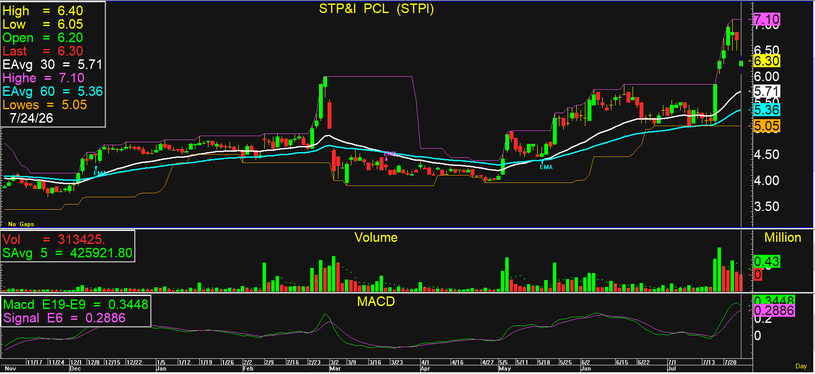Click the Volume panel title

376,237
